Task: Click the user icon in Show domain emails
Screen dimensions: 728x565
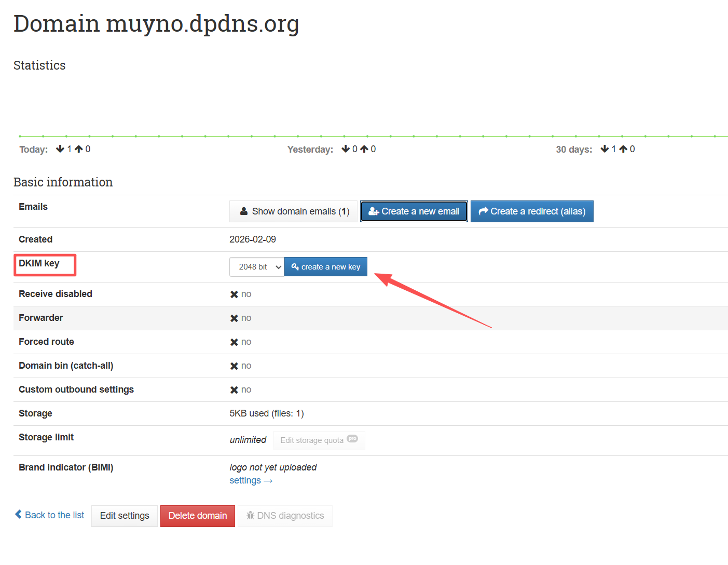Action: (x=243, y=211)
